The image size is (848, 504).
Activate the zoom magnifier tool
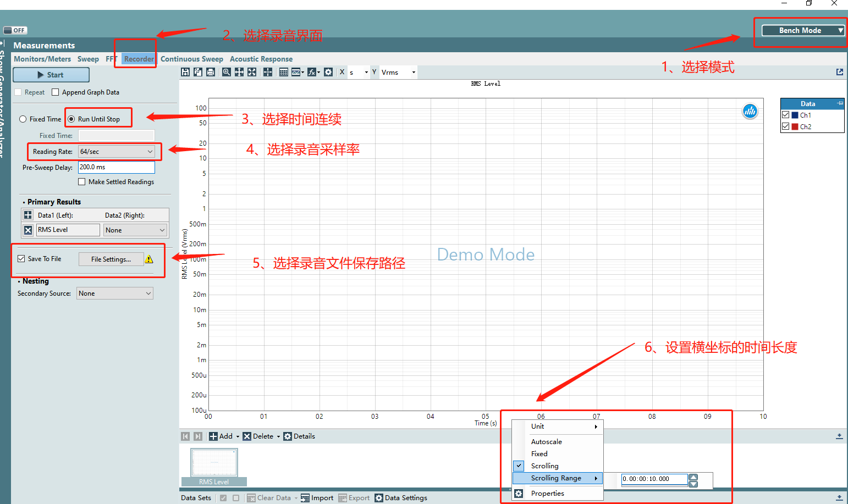pyautogui.click(x=227, y=72)
